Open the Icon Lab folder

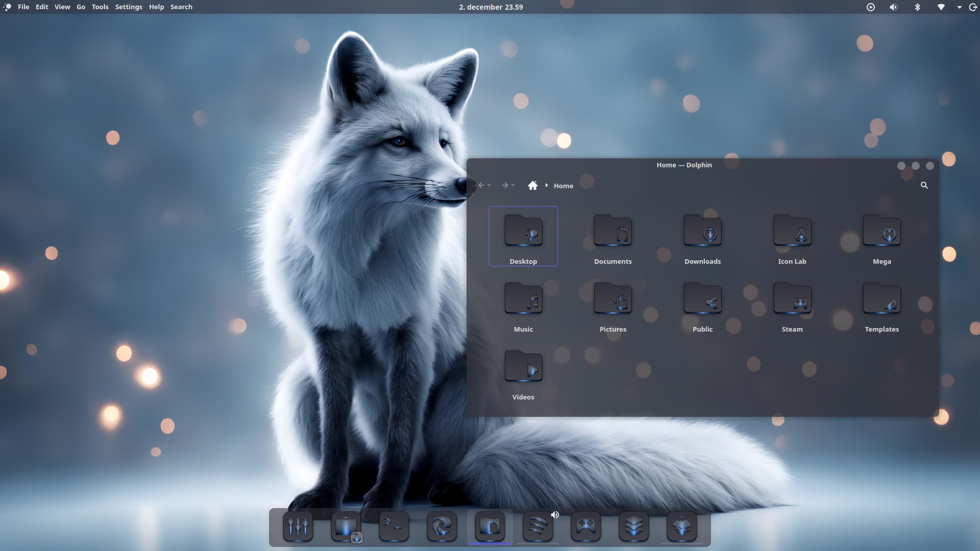[792, 236]
